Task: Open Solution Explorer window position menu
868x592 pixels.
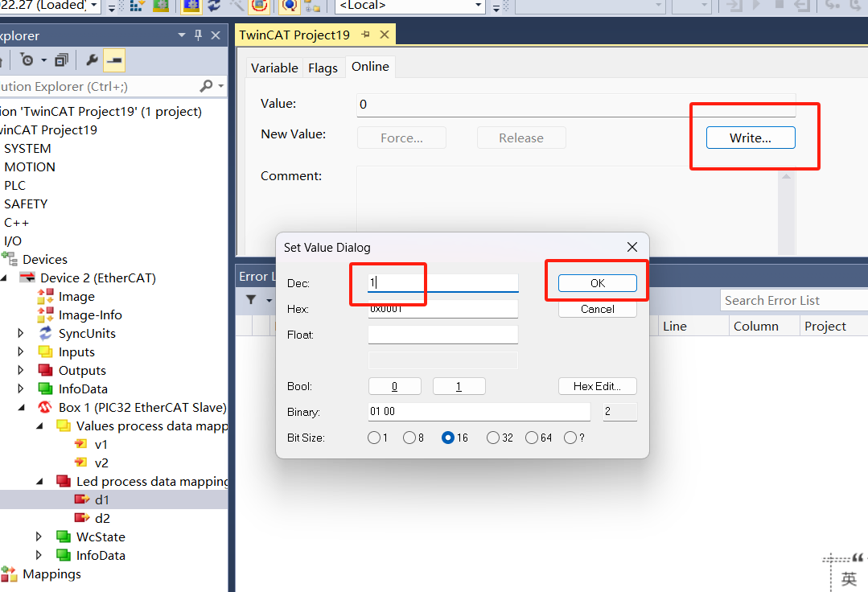Action: click(x=182, y=35)
